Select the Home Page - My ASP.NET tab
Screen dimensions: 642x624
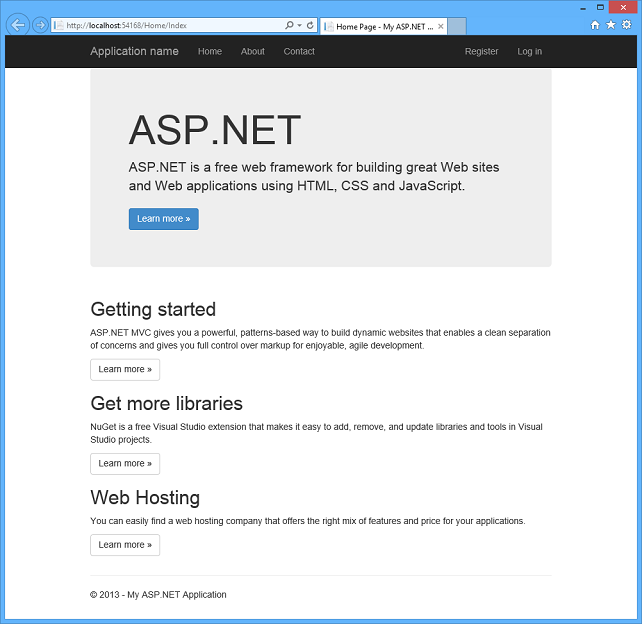[x=383, y=27]
